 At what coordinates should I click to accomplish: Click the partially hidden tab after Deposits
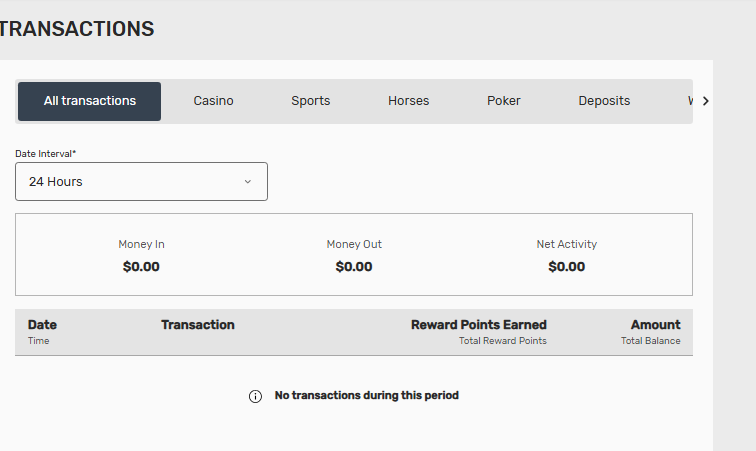(690, 101)
